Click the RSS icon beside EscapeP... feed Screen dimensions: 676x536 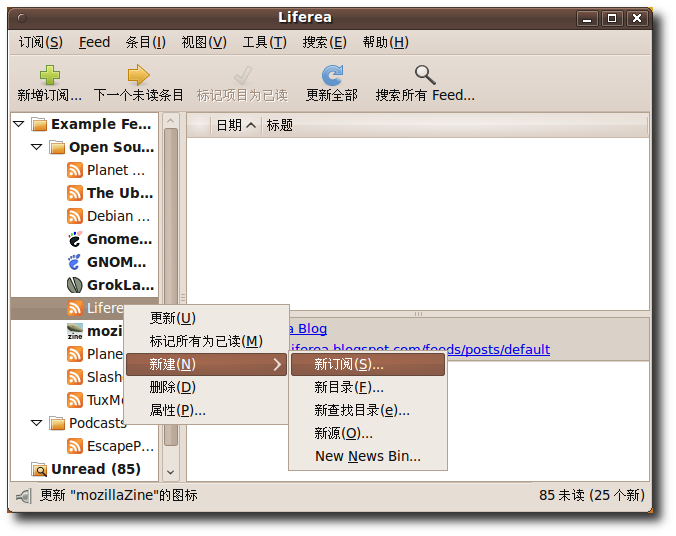point(75,446)
